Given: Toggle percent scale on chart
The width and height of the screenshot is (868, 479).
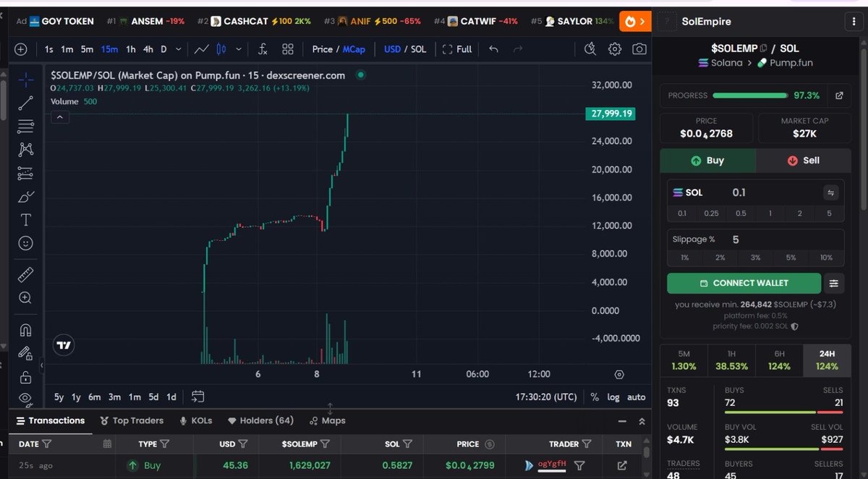Looking at the screenshot, I should tap(595, 397).
